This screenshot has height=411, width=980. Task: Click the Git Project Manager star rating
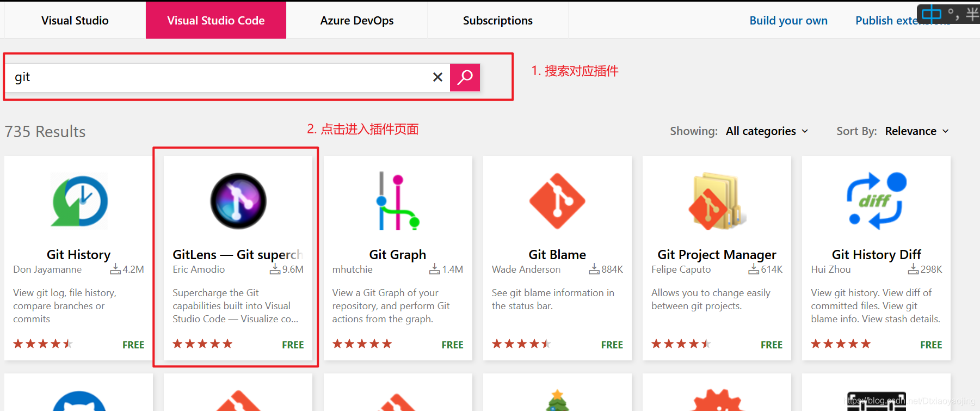coord(681,344)
